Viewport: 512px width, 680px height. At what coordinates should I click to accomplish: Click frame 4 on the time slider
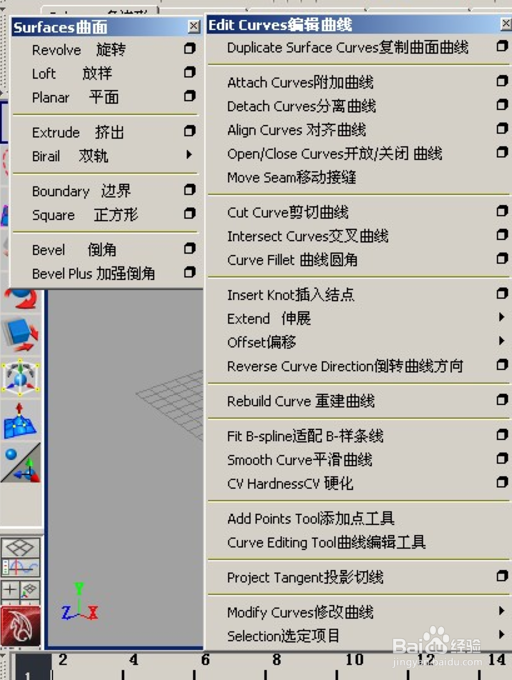(x=134, y=660)
